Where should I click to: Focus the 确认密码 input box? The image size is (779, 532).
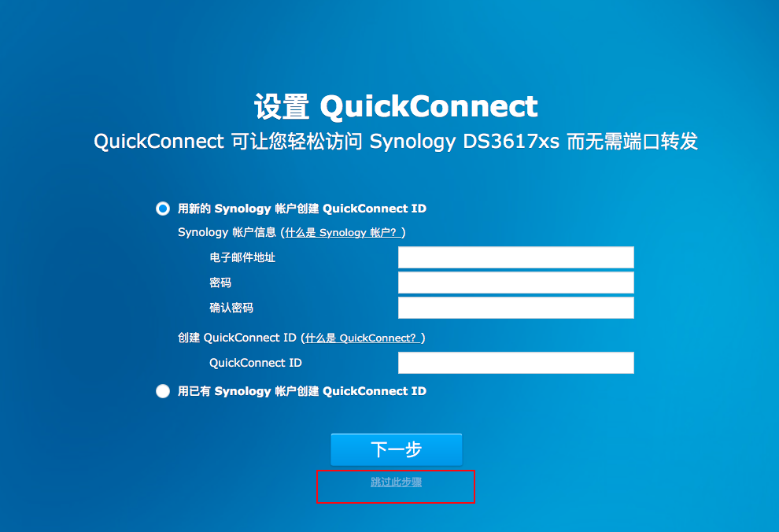515,308
